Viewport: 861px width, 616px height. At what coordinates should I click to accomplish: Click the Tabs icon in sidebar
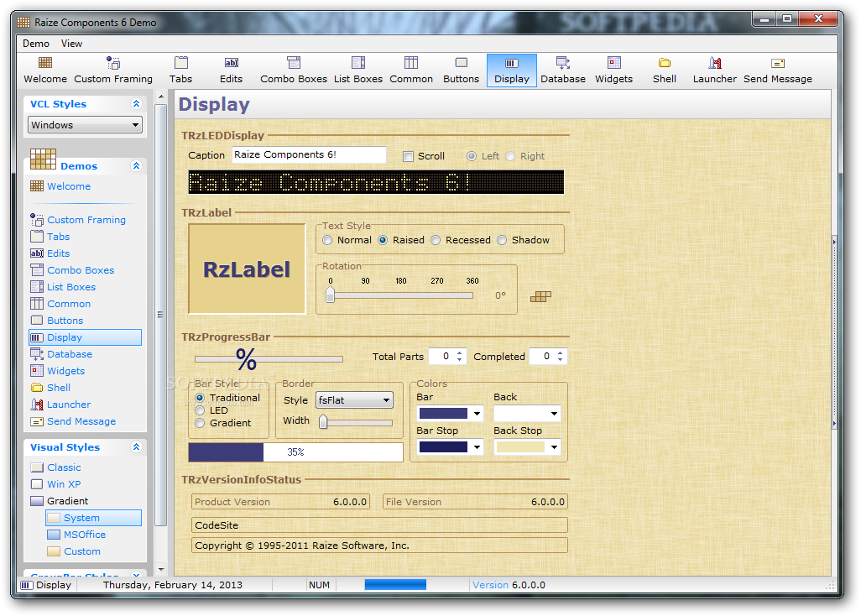click(37, 237)
